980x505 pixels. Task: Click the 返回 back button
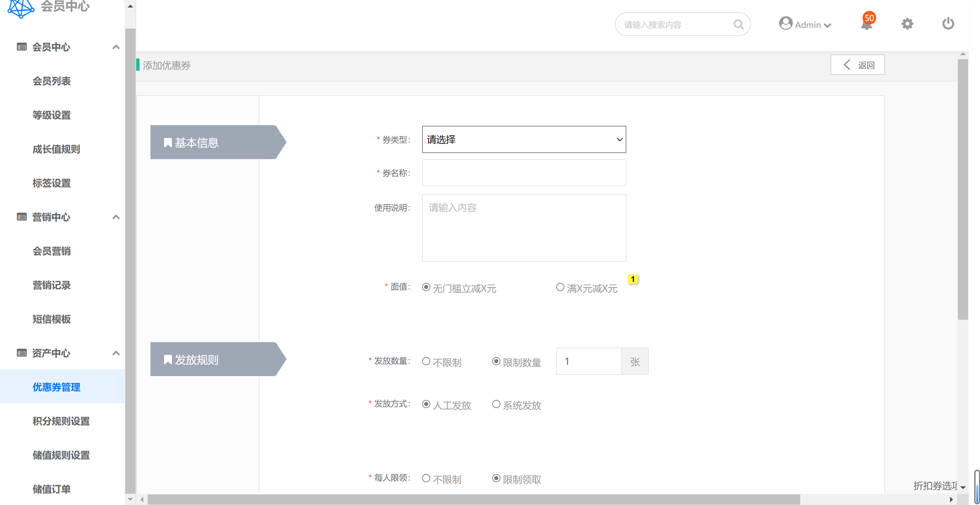pyautogui.click(x=857, y=65)
